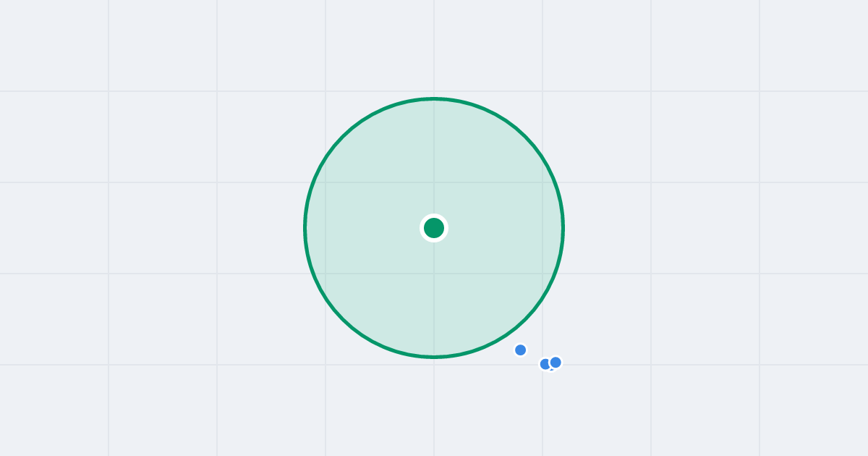Click the rightmost blue dot in the cluster
Viewport: 868px width, 456px height.
[556, 363]
